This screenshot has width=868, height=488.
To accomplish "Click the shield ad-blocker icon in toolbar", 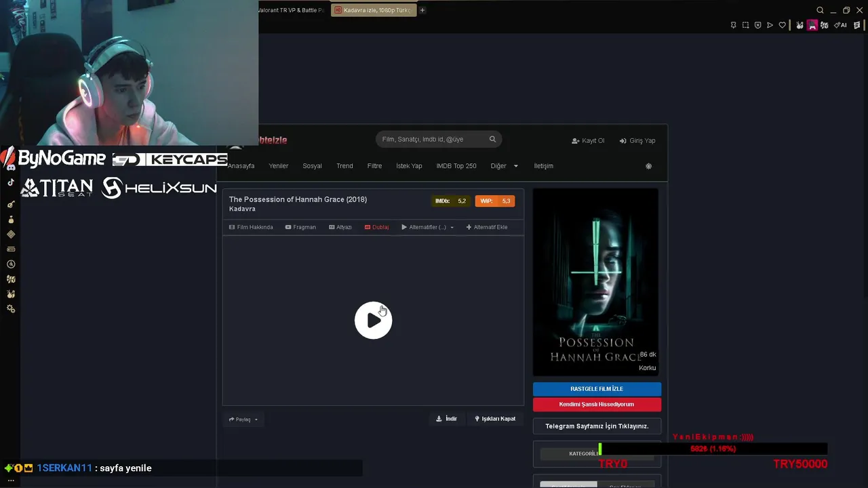I will pos(757,25).
